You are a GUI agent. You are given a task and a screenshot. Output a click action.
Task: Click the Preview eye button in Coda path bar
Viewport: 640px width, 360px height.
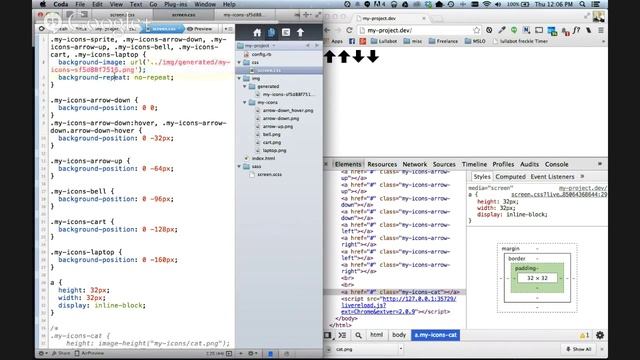tap(200, 29)
